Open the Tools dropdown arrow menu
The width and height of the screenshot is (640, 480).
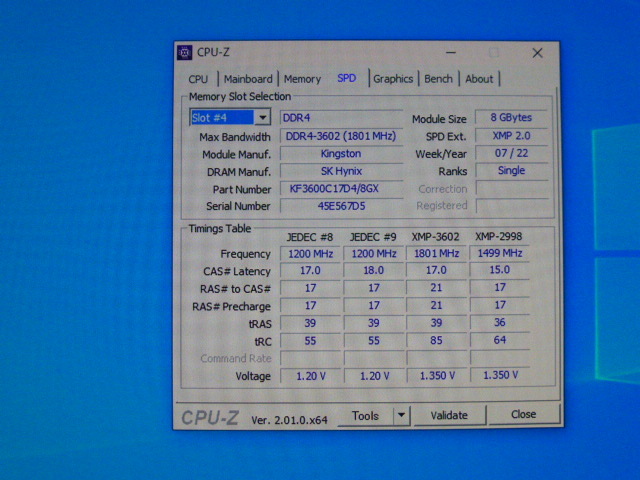pos(402,416)
